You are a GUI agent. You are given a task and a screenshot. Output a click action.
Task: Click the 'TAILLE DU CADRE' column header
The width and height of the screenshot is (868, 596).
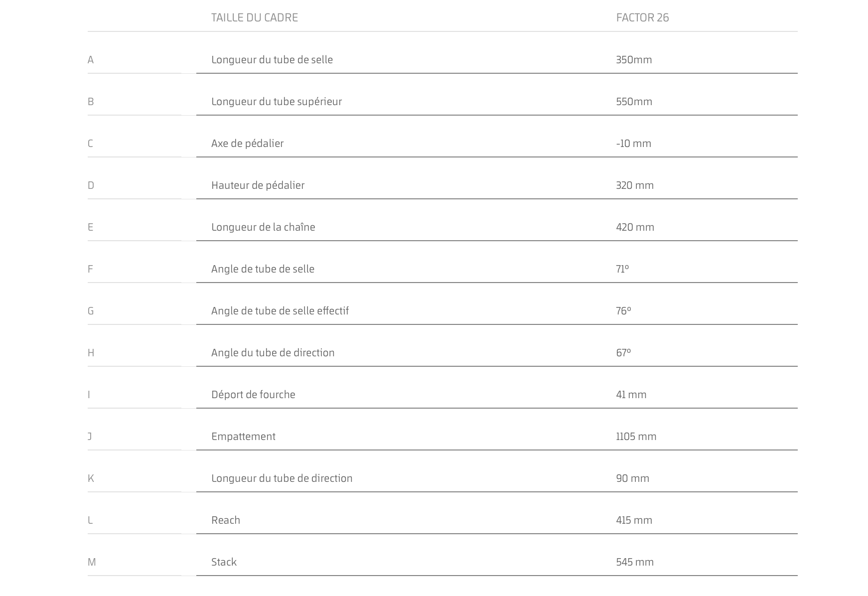[254, 17]
